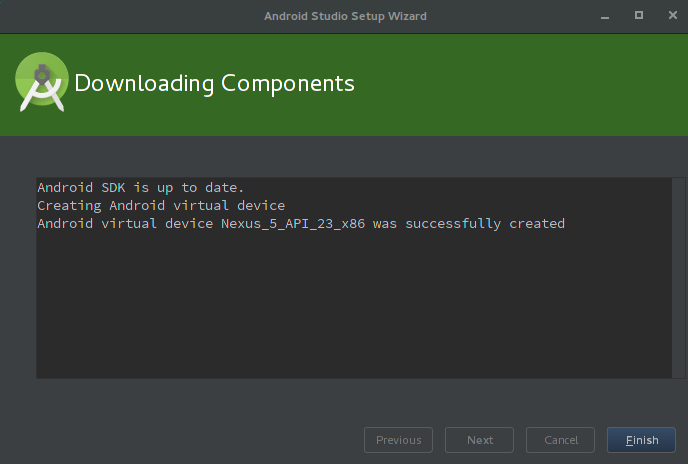Minimize the Setup Wizard window

pos(605,16)
